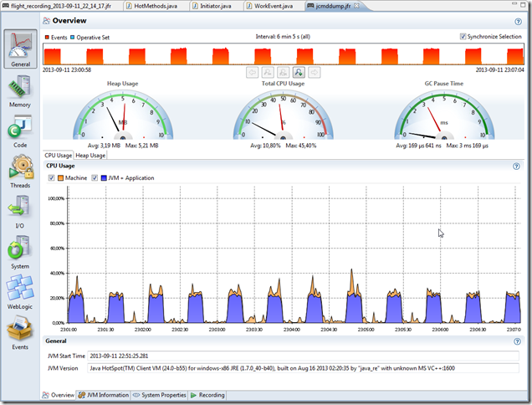Uncheck the Machine series checkbox
Screen dimensions: 532x405
tap(52, 178)
